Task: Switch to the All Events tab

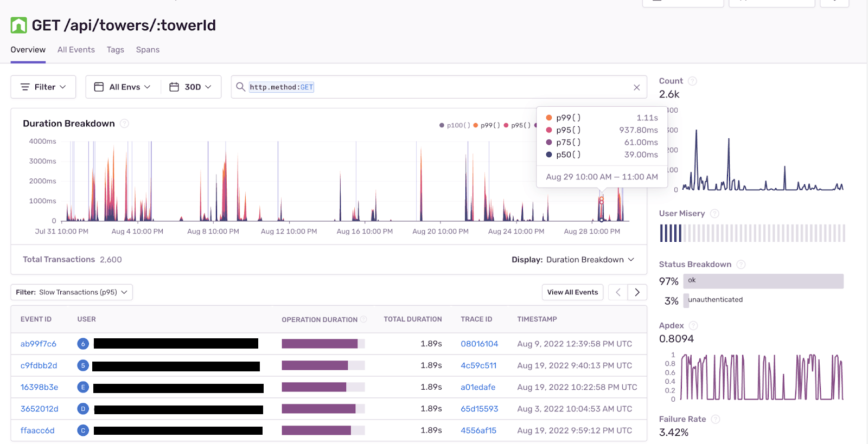Action: [76, 50]
